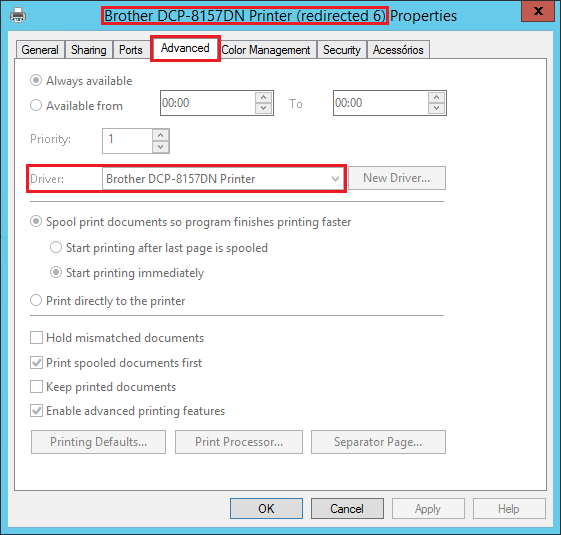This screenshot has width=561, height=535.
Task: Decrease the Available from start time spinner
Action: click(264, 108)
